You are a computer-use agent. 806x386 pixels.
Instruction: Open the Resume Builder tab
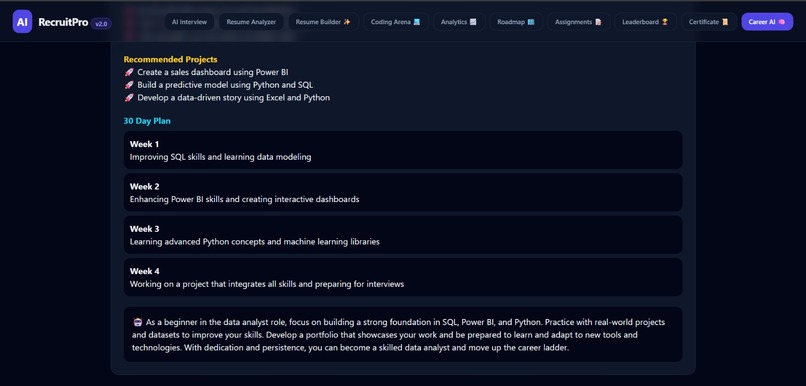click(x=323, y=22)
